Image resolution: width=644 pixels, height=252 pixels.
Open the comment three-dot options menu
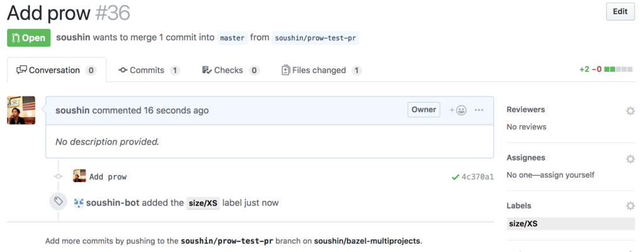(x=479, y=110)
